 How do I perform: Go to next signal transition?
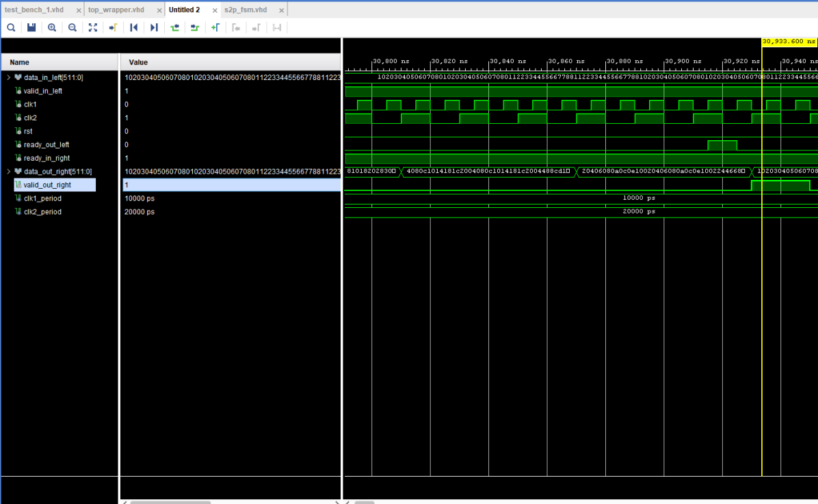coord(195,27)
